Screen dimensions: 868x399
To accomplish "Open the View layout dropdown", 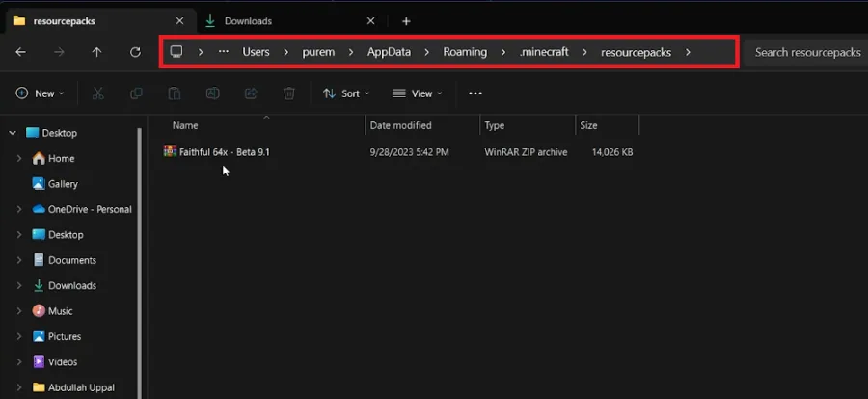I will 418,93.
